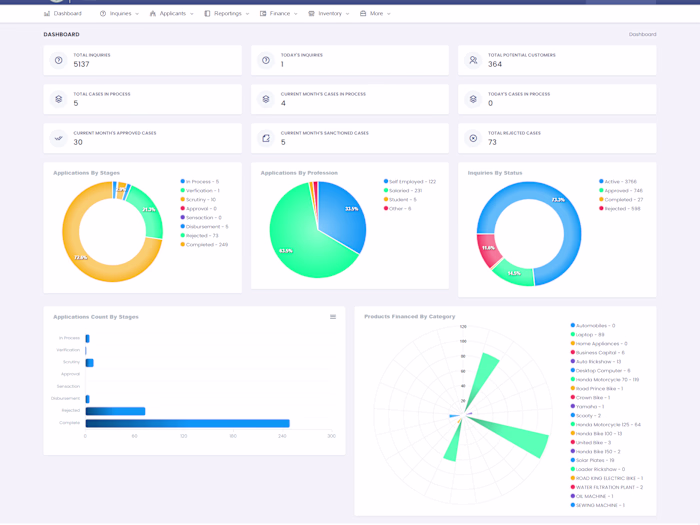This screenshot has height=525, width=700.
Task: Click the Dashboard bar-chart icon in navigation
Action: click(47, 13)
